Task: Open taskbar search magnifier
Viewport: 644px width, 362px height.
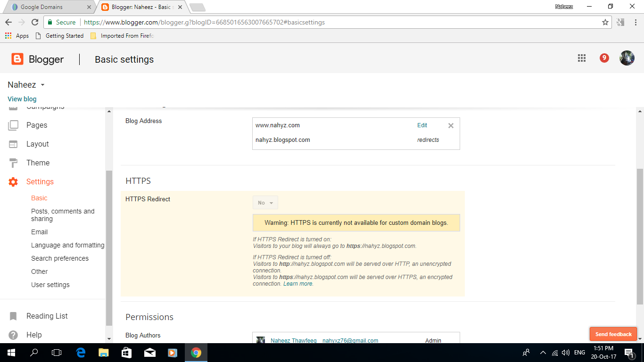Action: coord(34,353)
